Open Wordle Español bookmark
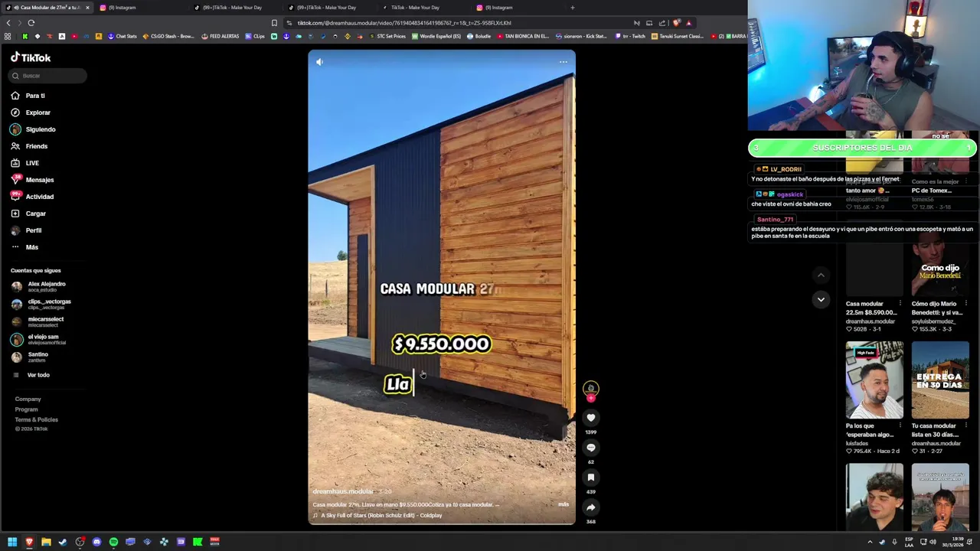 click(436, 36)
